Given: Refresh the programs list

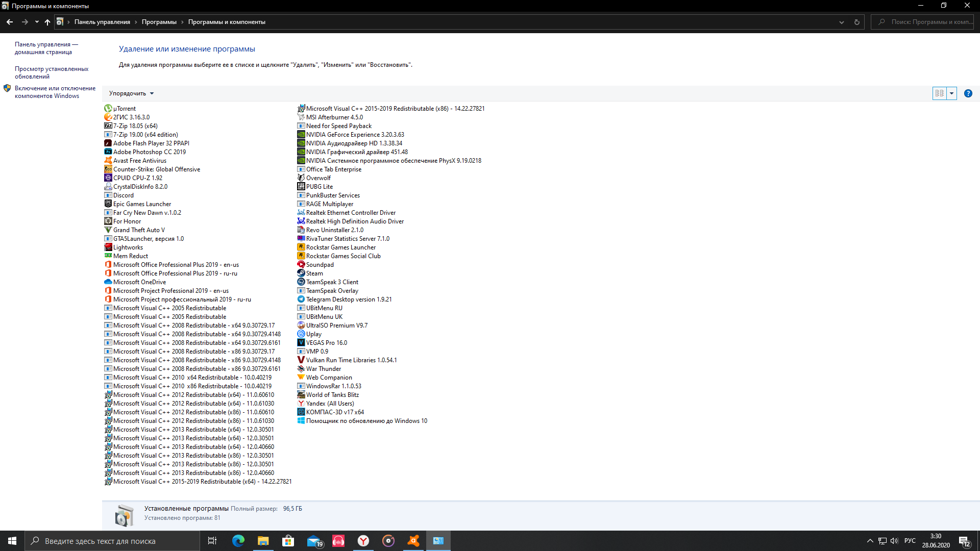Looking at the screenshot, I should (x=857, y=22).
